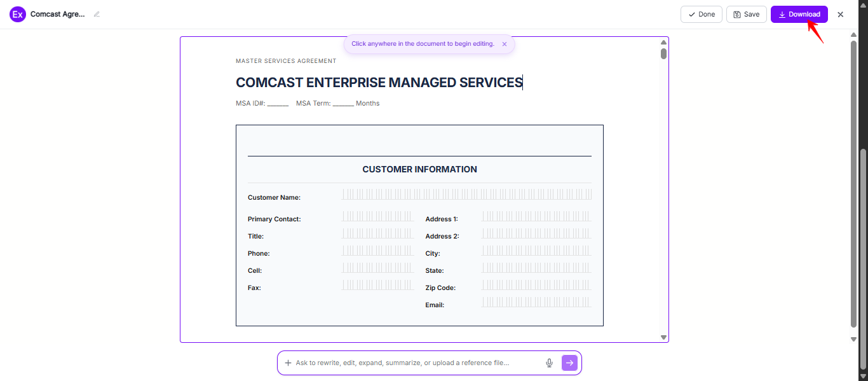The height and width of the screenshot is (381, 868).
Task: Click the Address 2 entry field
Action: coord(537,233)
